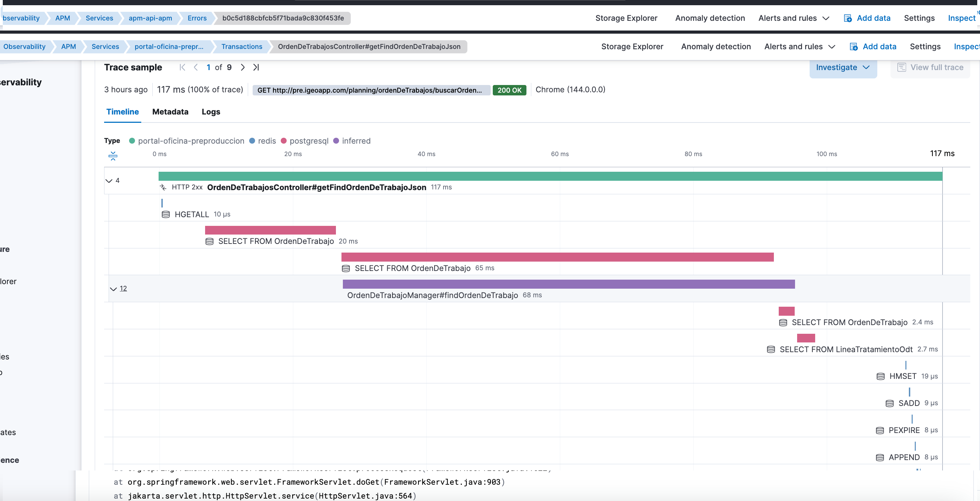Click the HMSET span label

coord(902,376)
